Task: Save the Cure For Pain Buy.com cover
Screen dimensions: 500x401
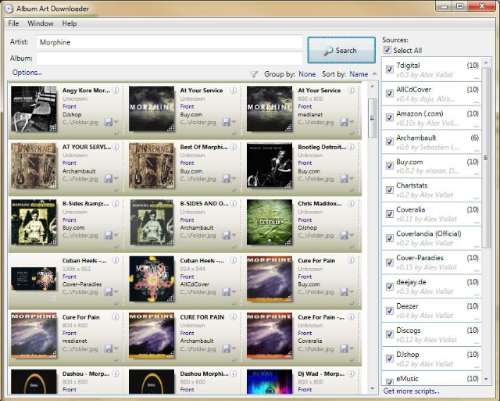Action: [x=344, y=292]
